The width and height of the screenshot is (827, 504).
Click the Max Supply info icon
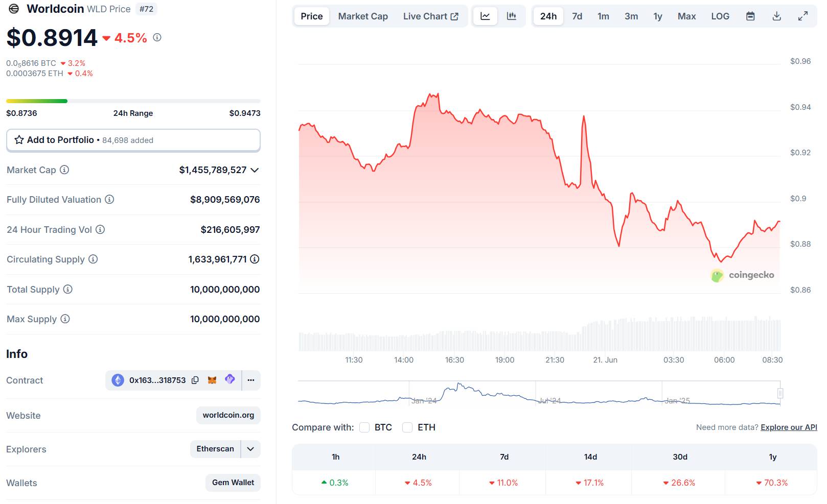65,319
